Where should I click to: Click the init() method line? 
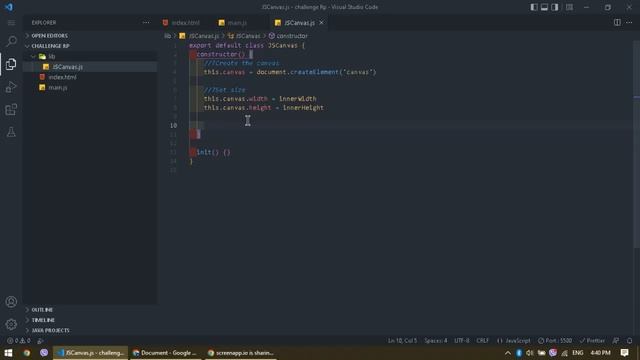tap(213, 152)
